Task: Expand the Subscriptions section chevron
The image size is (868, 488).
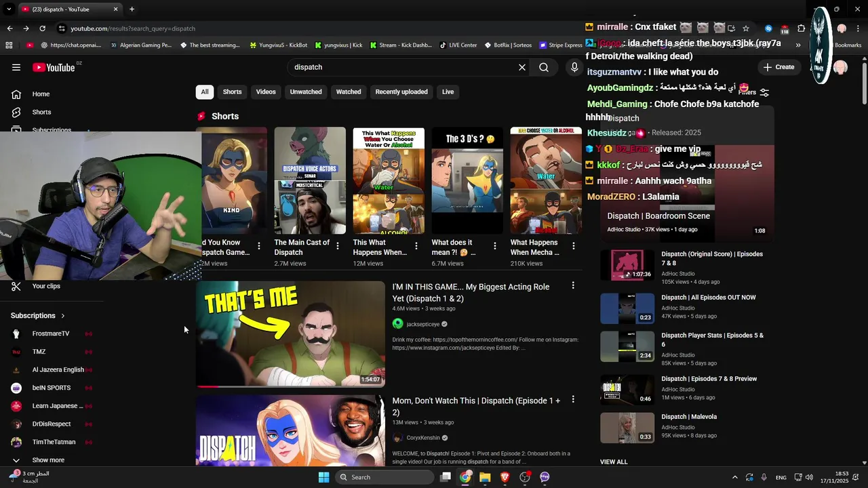Action: 63,316
